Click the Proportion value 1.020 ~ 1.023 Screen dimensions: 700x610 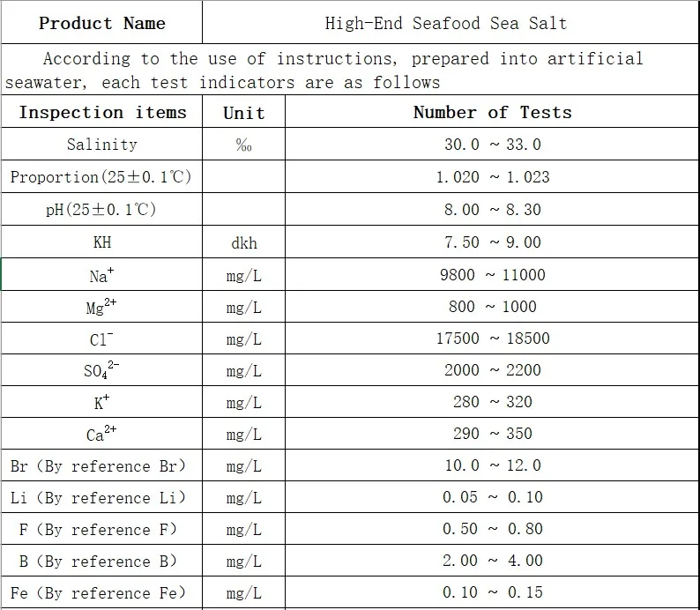tap(492, 177)
